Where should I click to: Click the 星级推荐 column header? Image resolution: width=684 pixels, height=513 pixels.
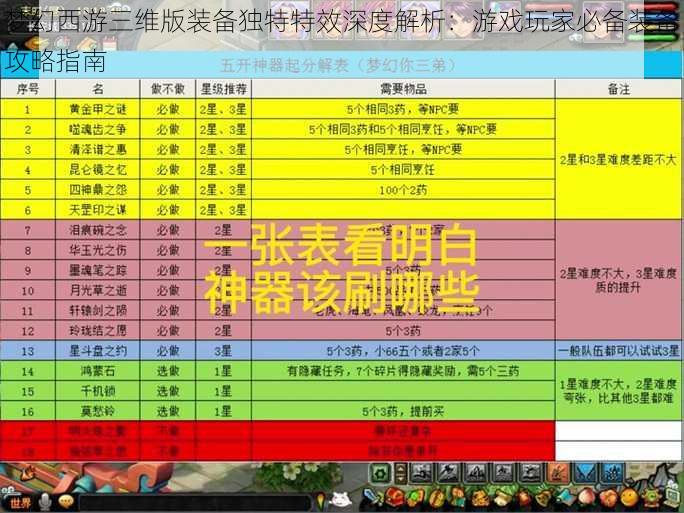(x=223, y=89)
